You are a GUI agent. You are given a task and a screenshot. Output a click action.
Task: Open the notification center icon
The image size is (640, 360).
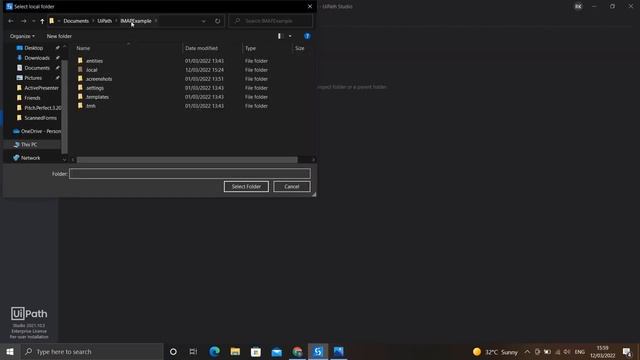click(627, 352)
